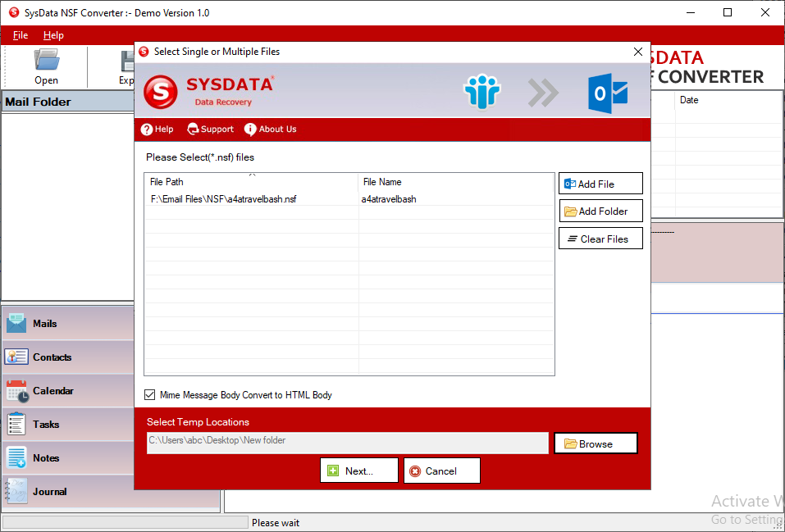Click the Select Temp Locations label
Viewport: 785px width, 532px height.
[198, 422]
